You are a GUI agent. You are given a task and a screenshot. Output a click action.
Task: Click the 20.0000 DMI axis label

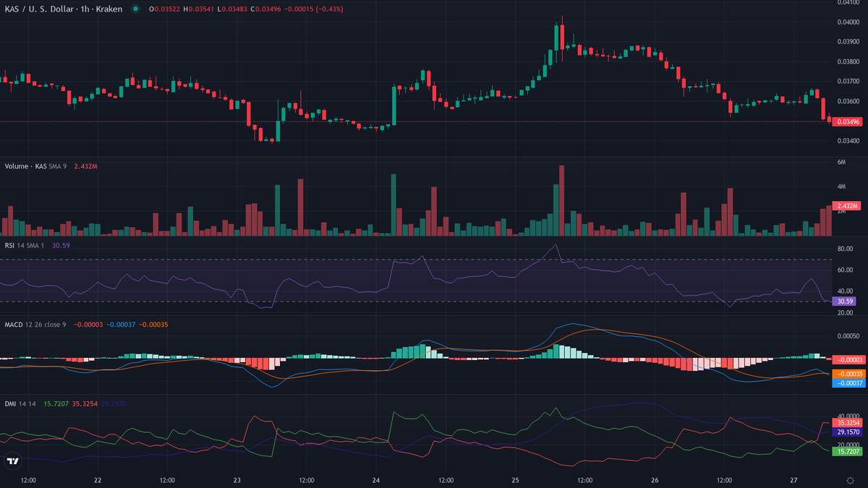pos(848,444)
